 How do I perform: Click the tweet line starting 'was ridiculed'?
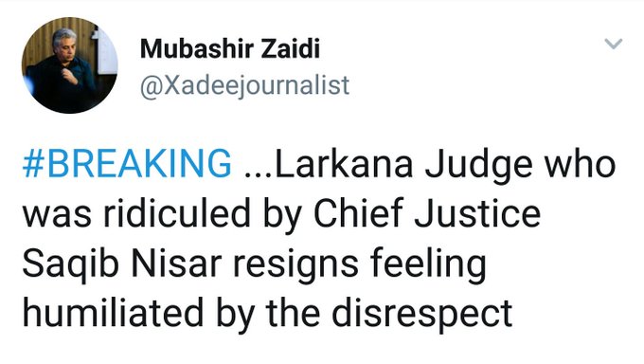coord(281,214)
